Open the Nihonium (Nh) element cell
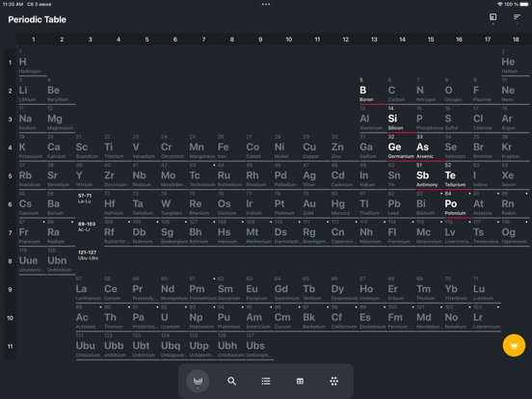This screenshot has width=532, height=399. pos(373,232)
